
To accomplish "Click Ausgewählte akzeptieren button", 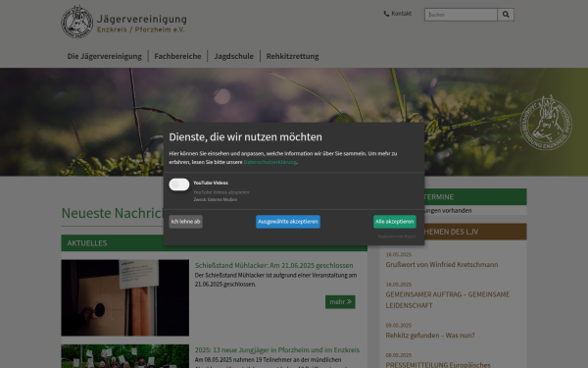I will pos(288,222).
